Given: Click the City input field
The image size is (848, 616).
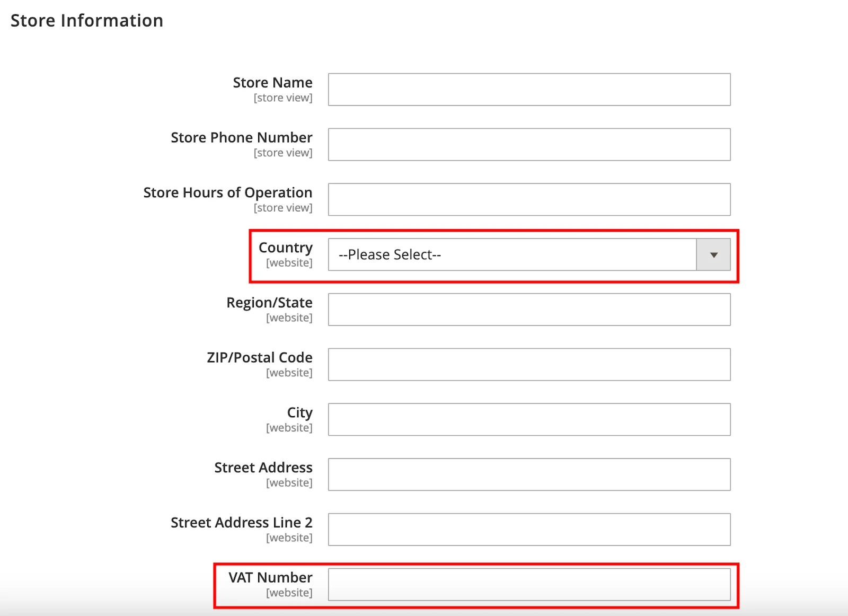Looking at the screenshot, I should tap(529, 419).
